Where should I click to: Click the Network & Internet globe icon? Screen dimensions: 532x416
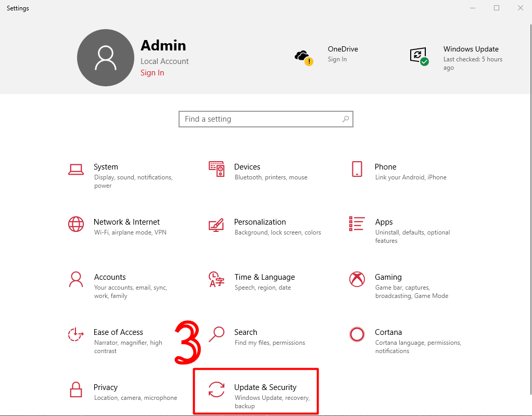pyautogui.click(x=76, y=224)
